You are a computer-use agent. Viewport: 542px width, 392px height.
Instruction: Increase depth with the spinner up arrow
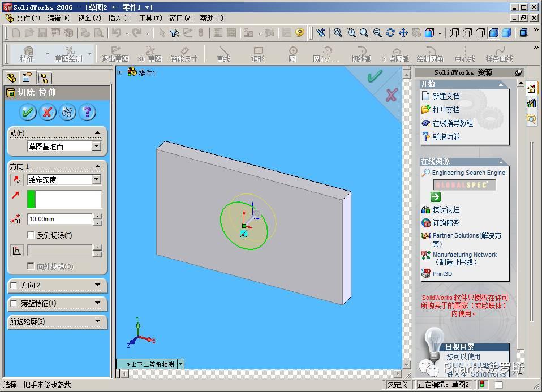[x=98, y=216]
